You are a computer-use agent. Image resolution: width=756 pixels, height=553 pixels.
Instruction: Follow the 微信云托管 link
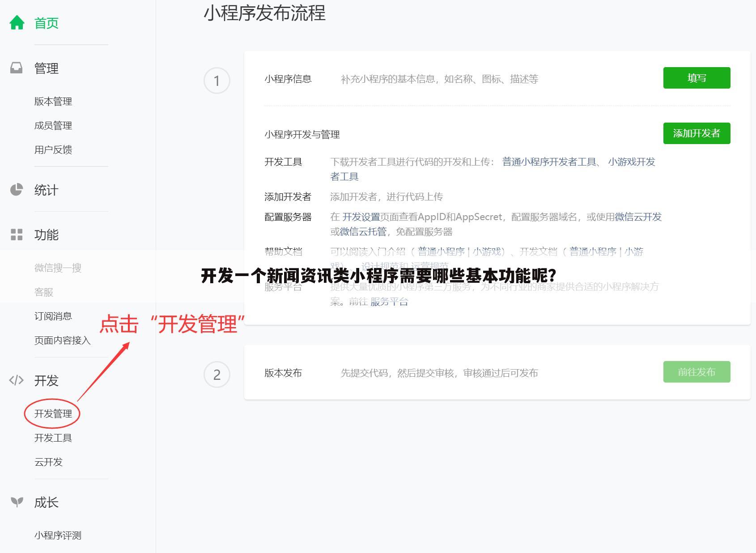click(363, 232)
